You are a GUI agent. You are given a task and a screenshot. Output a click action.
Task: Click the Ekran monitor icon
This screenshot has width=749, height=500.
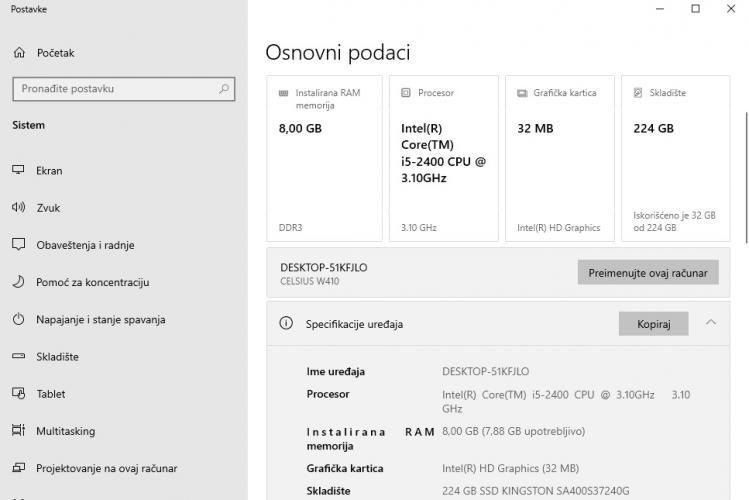[x=18, y=170]
